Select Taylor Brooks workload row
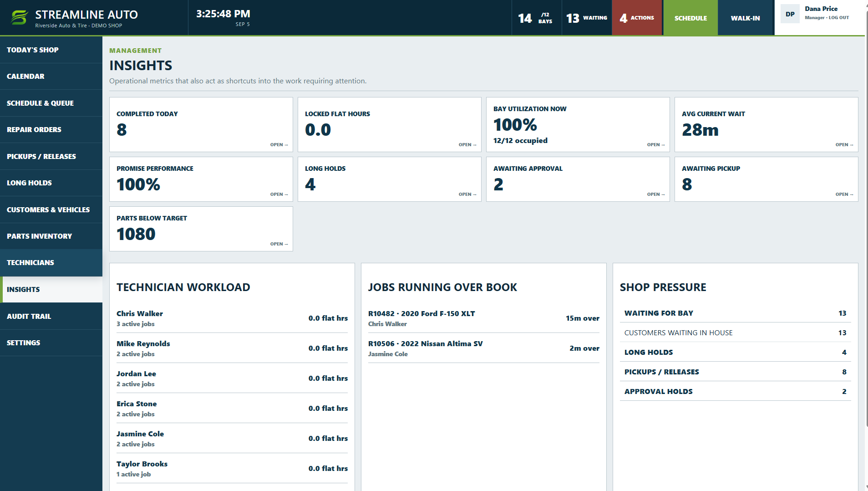The height and width of the screenshot is (491, 868). [x=232, y=468]
